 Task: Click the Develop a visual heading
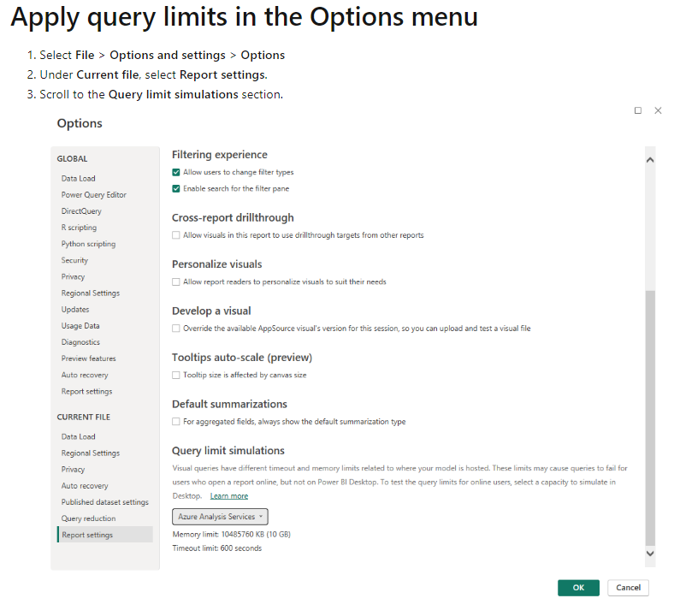211,311
